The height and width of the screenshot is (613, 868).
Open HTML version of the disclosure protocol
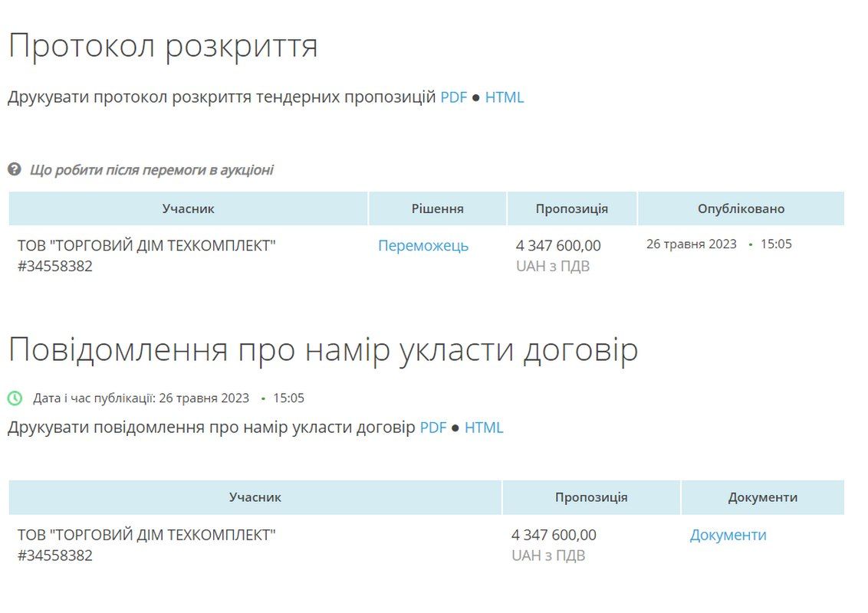504,97
